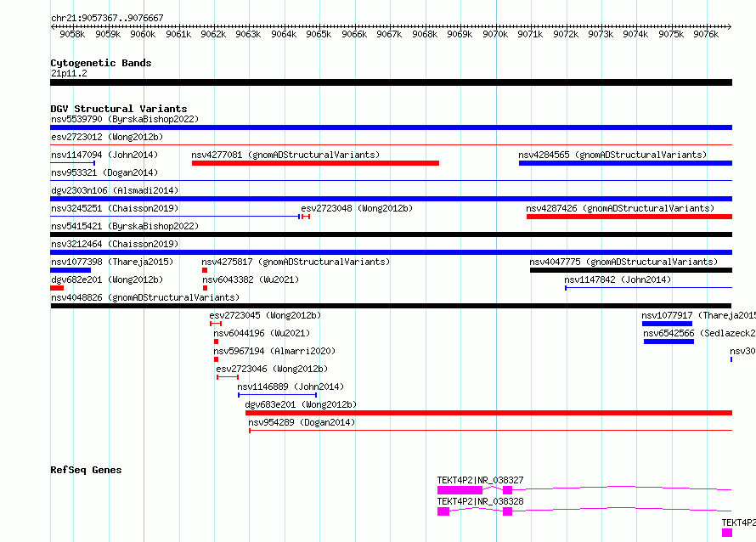756x542 pixels.
Task: Select the nsv4287426 gnomAD red variant bar
Action: pyautogui.click(x=629, y=217)
